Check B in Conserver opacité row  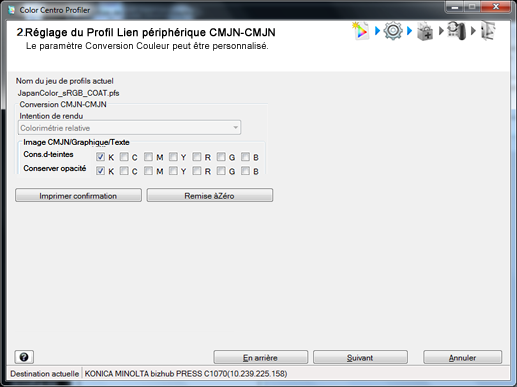245,171
